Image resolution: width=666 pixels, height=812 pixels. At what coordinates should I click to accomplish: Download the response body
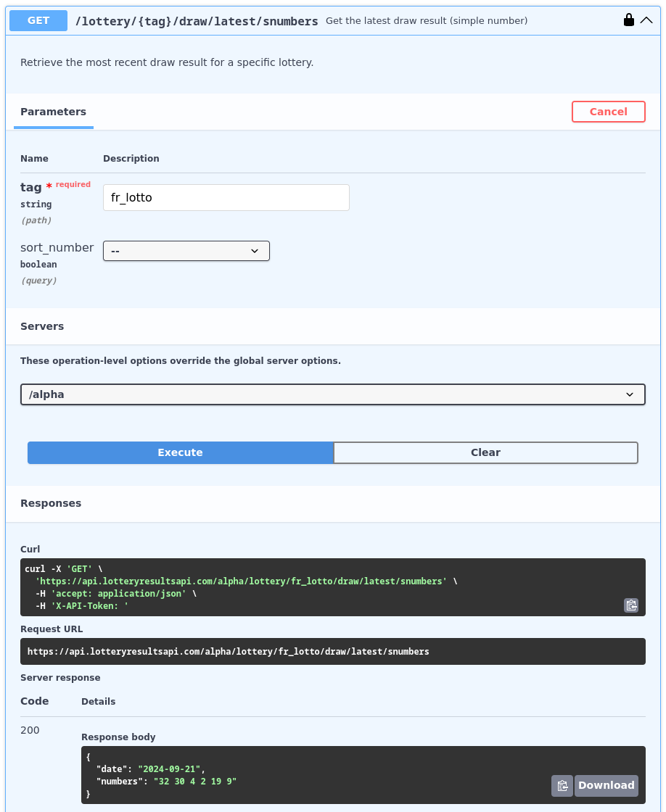[606, 785]
